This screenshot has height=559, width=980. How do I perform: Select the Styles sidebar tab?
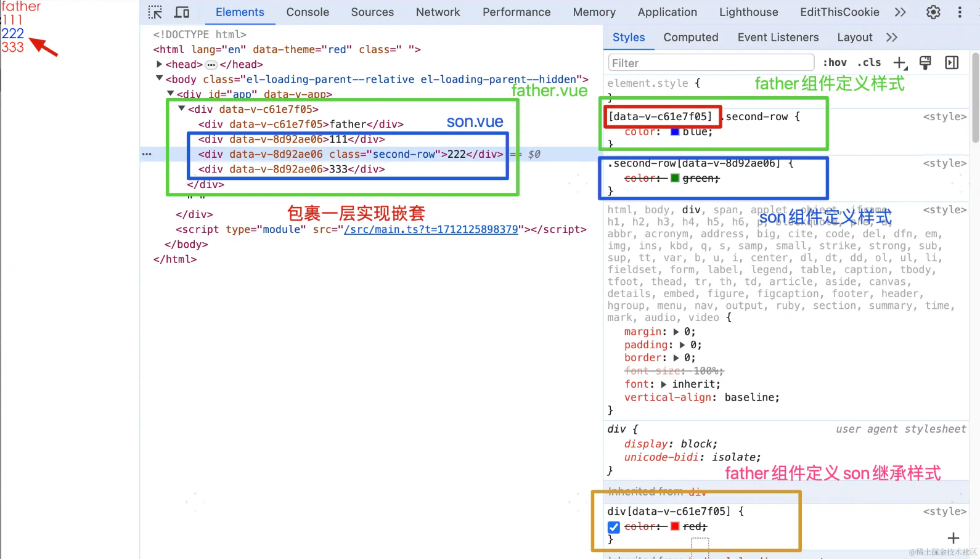(x=629, y=38)
